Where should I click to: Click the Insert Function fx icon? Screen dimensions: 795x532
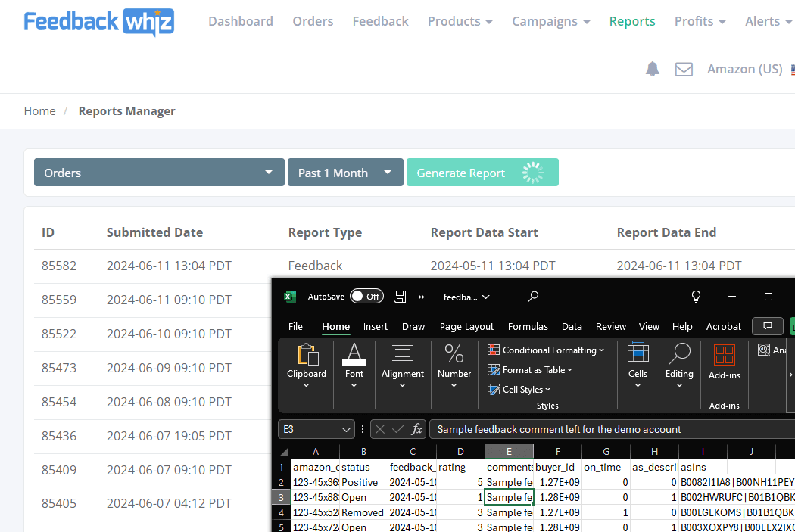(416, 429)
